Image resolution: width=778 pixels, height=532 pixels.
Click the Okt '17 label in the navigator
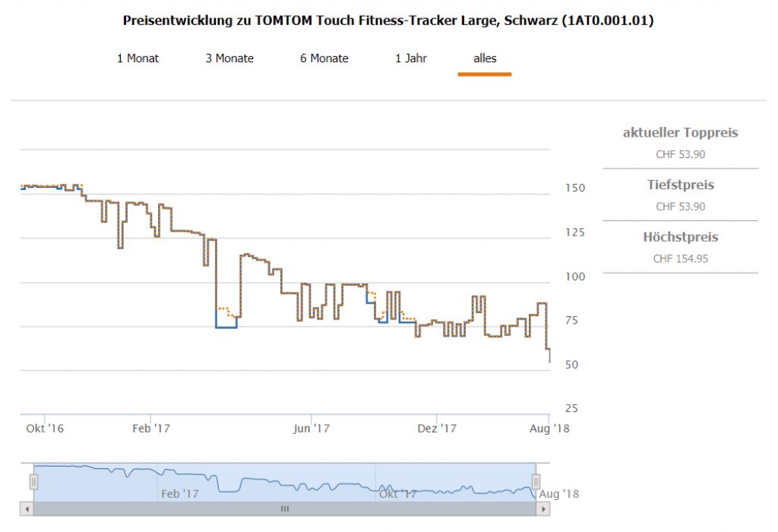point(398,494)
